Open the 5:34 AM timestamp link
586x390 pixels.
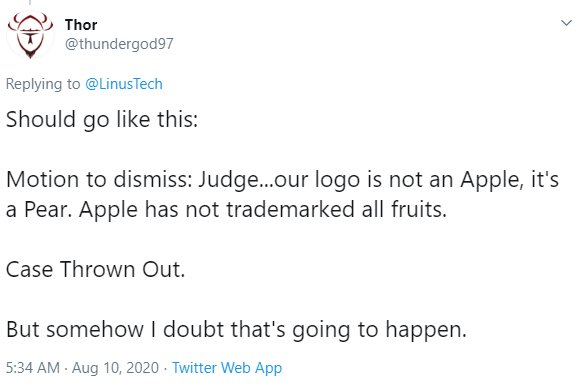[x=33, y=368]
